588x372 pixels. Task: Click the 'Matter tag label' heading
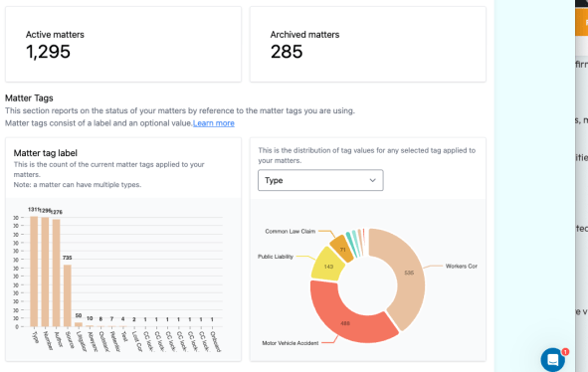tap(46, 153)
